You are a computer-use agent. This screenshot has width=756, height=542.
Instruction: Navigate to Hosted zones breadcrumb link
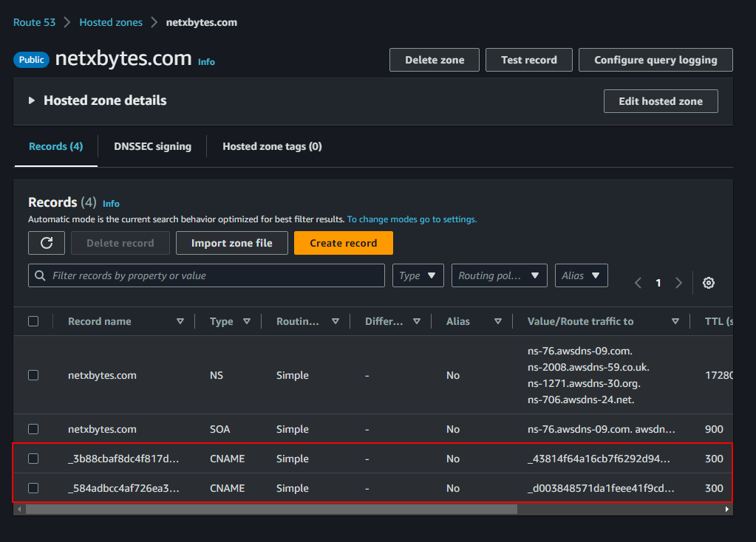pos(111,22)
